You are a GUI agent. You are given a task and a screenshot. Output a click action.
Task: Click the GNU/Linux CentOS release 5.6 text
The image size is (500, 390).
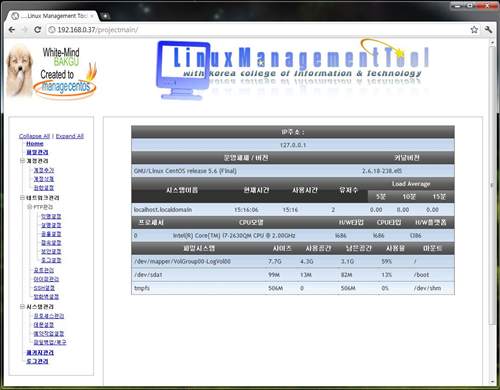click(185, 171)
